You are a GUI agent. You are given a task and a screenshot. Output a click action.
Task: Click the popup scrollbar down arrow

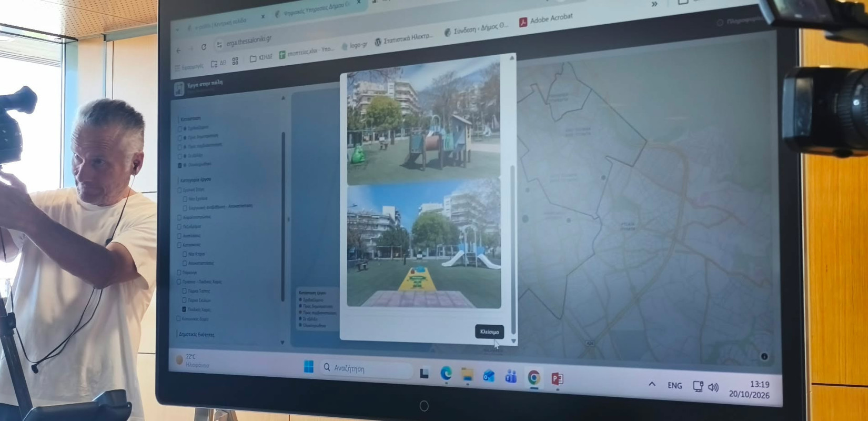click(x=513, y=341)
